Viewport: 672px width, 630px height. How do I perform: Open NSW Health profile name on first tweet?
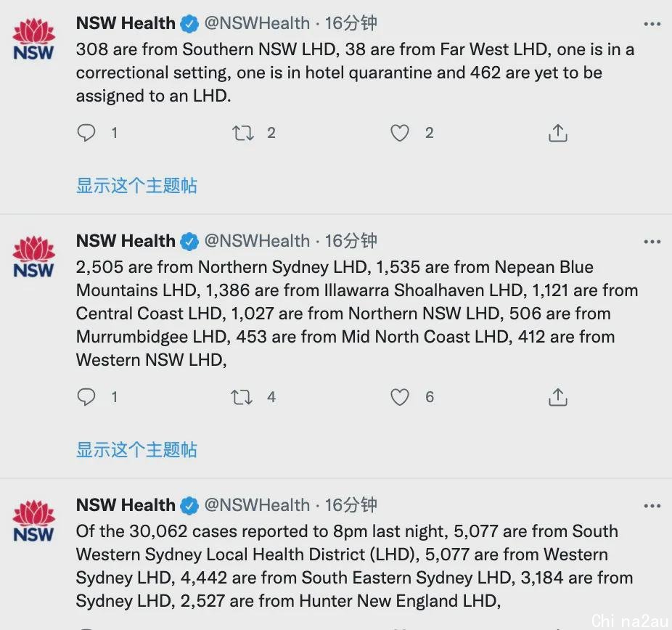point(126,23)
